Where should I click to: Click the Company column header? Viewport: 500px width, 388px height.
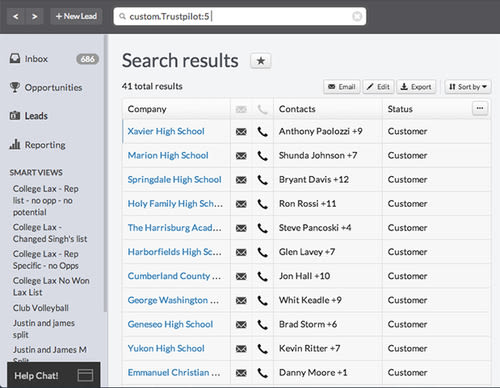147,109
